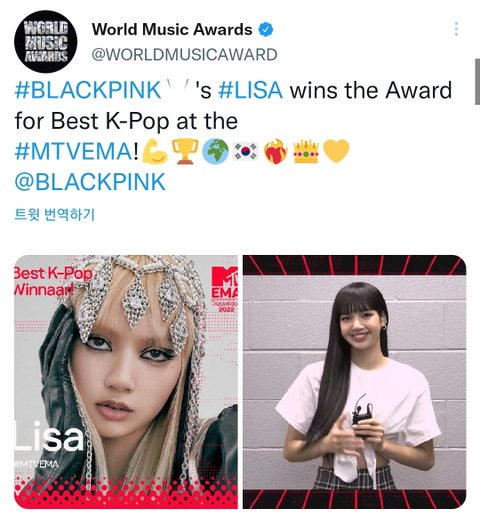Image resolution: width=480 pixels, height=517 pixels.
Task: Click the globe emoji
Action: pyautogui.click(x=215, y=152)
